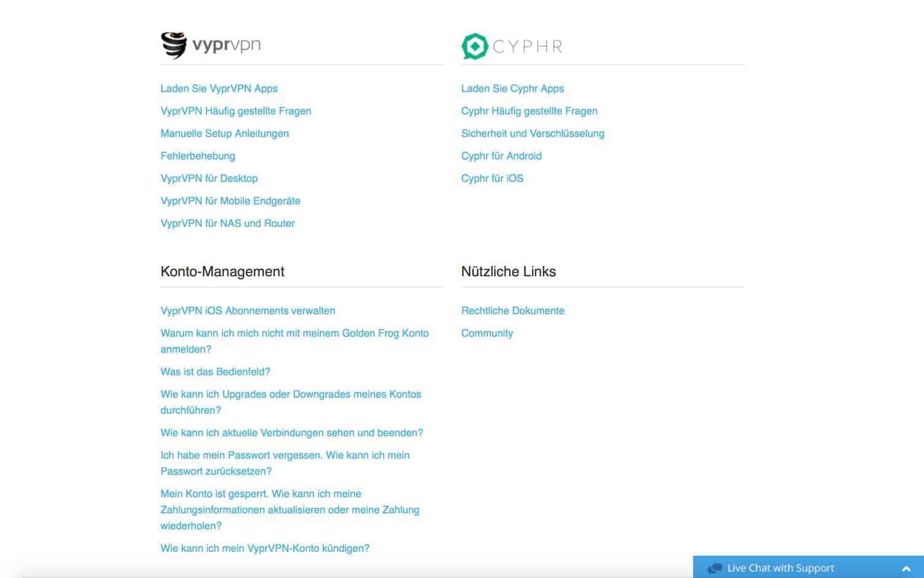Open the Fehlerbehebung link
Screen dimensions: 924x578
(x=198, y=156)
